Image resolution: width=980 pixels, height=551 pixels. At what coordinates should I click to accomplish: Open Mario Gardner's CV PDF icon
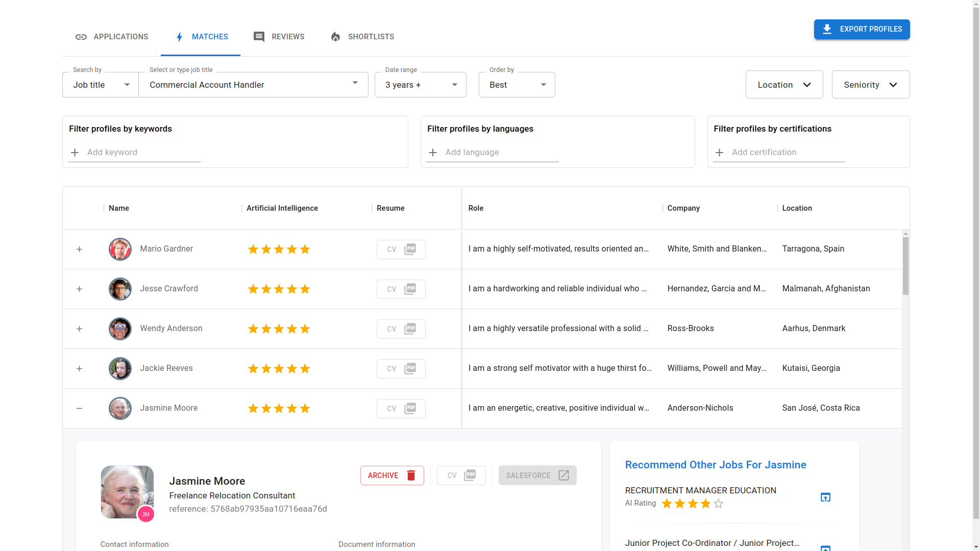point(410,249)
